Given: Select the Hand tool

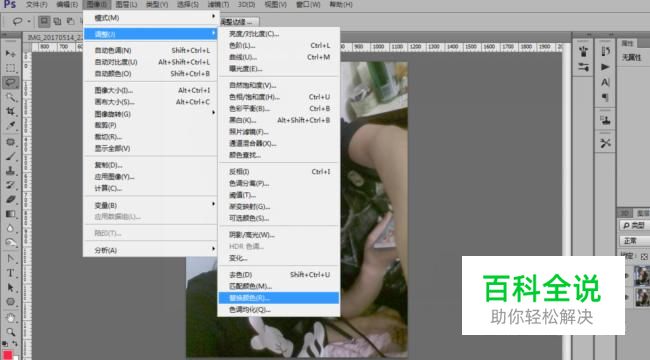Looking at the screenshot, I should 10,318.
